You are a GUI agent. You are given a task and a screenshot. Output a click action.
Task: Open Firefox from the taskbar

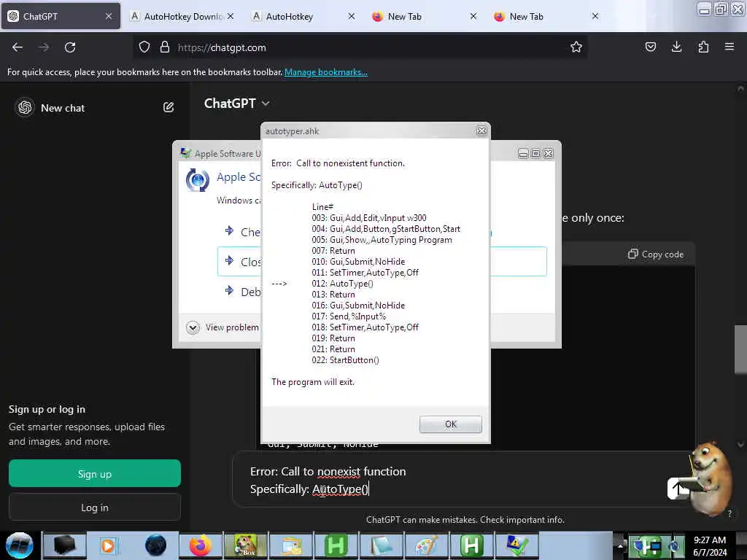tap(200, 545)
